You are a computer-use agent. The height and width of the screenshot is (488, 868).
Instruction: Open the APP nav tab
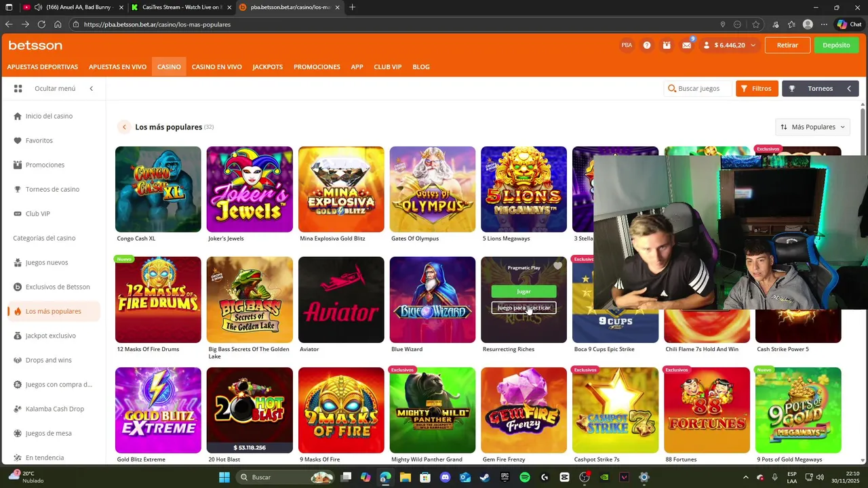tap(357, 67)
